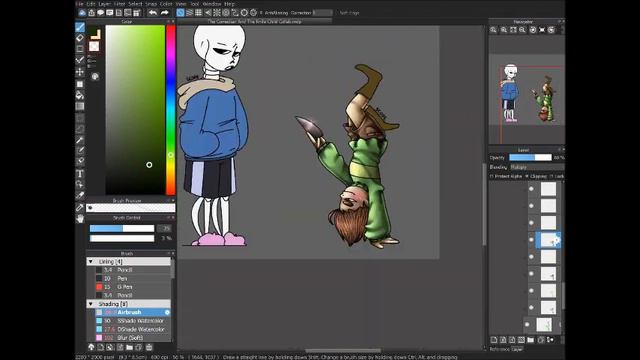Click folder icon below brush list
The width and height of the screenshot is (640, 360).
click(129, 347)
